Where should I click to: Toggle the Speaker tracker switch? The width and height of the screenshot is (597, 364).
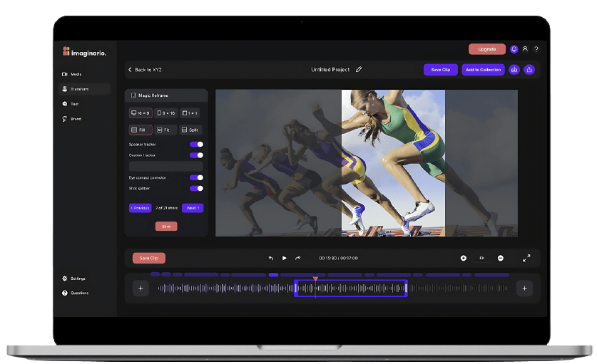pos(196,145)
